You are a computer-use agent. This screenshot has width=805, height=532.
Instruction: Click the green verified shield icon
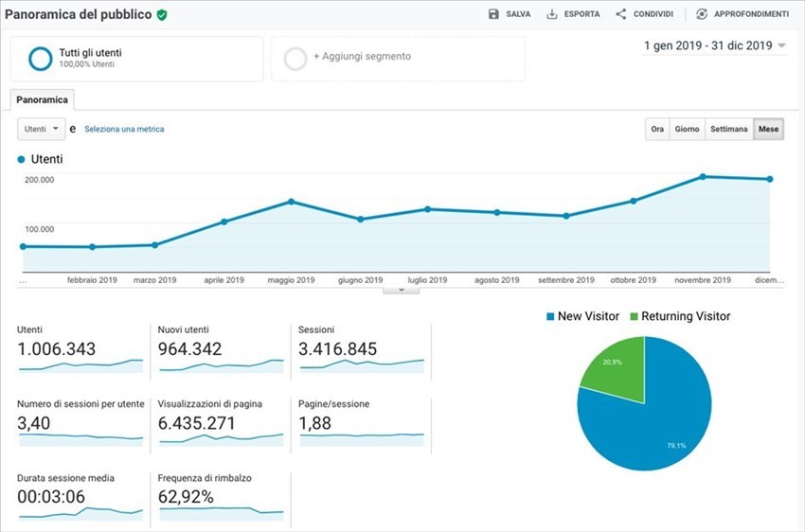coord(162,15)
